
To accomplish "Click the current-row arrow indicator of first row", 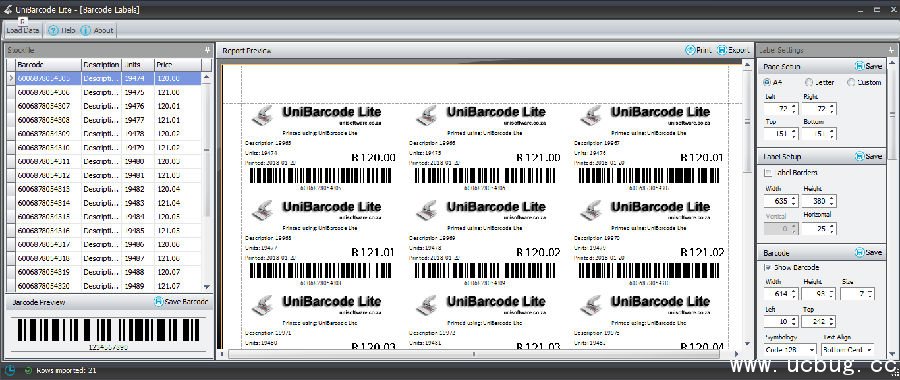I will (x=11, y=78).
